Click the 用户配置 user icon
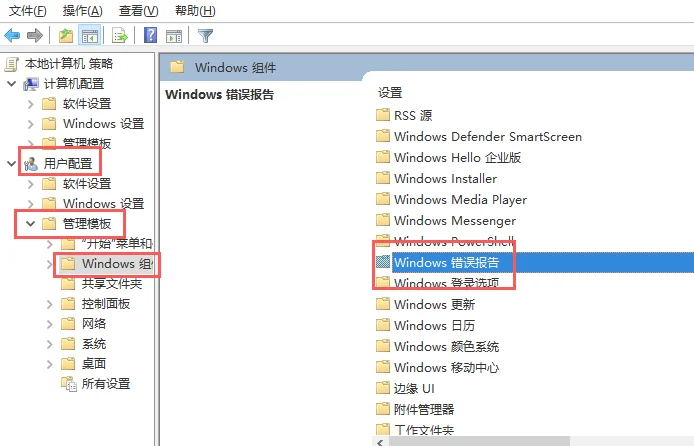 31,164
